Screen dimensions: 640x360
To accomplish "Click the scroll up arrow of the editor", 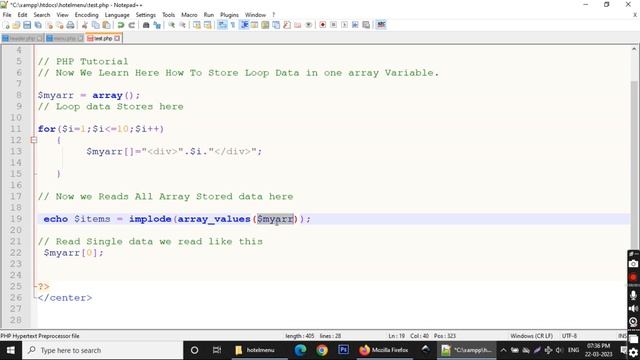I will tap(633, 49).
